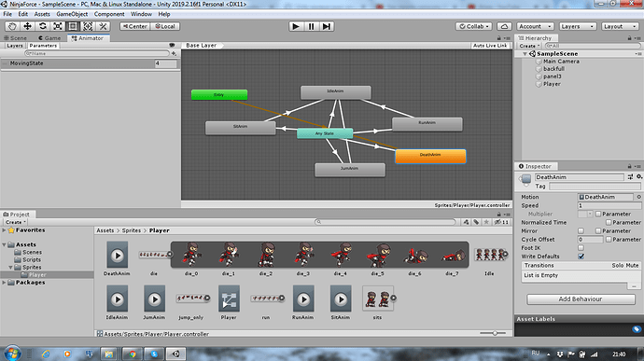Toggle the Write Defaults checkbox
Image resolution: width=644 pixels, height=361 pixels.
(x=581, y=257)
